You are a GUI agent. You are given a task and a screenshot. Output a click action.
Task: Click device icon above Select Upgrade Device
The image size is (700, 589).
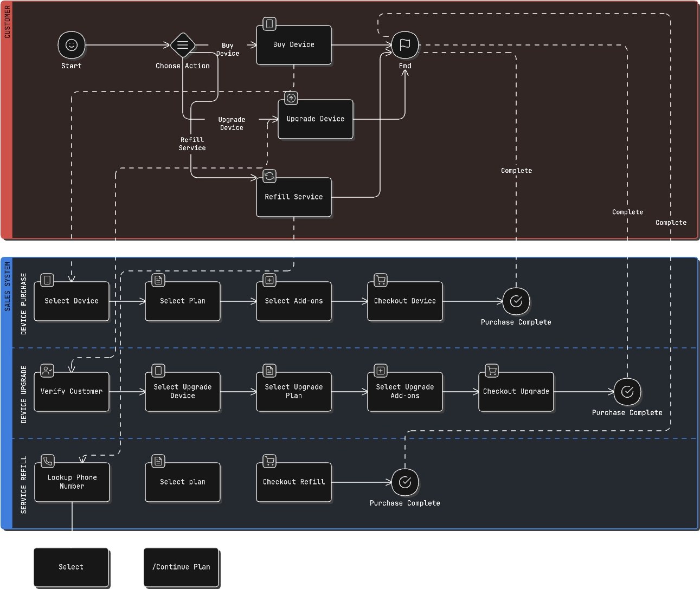[158, 371]
